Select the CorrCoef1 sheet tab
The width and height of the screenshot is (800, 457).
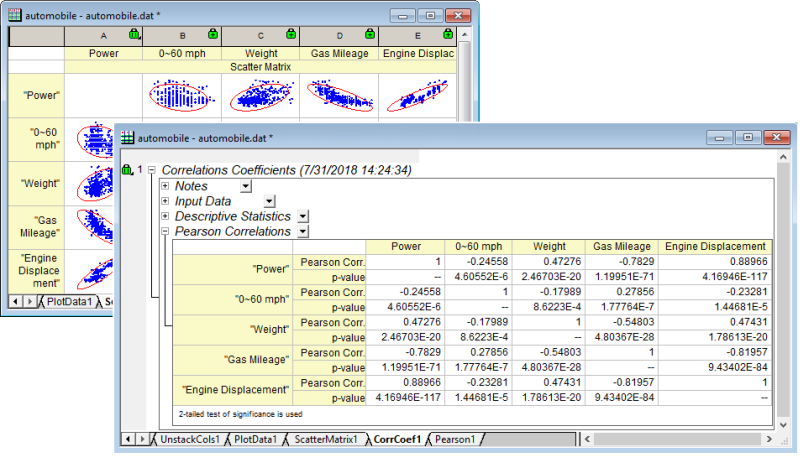397,439
